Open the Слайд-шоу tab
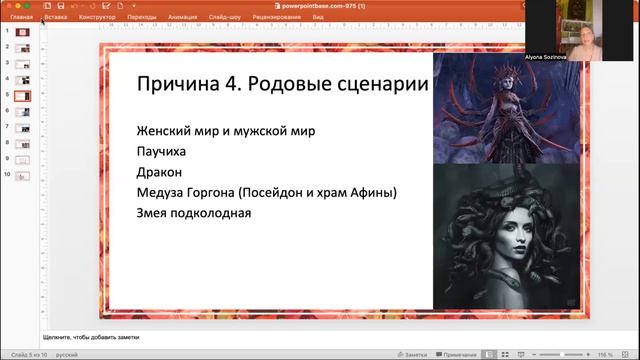The width and height of the screenshot is (640, 360). [x=225, y=17]
